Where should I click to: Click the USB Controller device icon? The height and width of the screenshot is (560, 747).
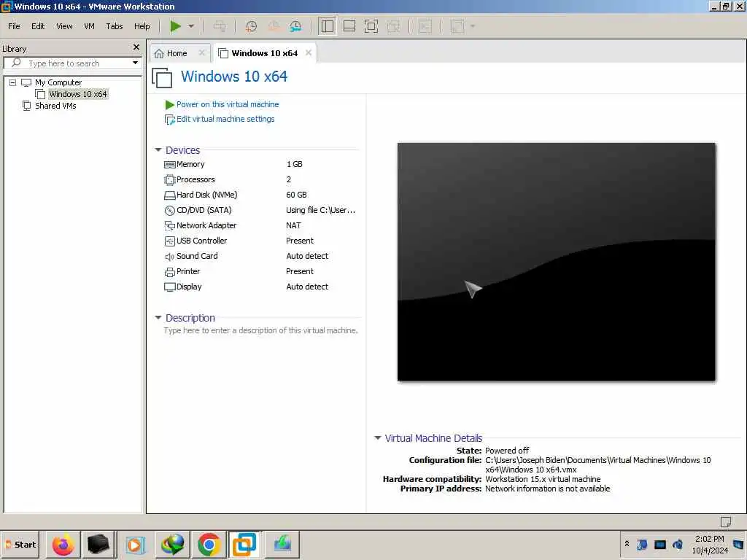[169, 241]
